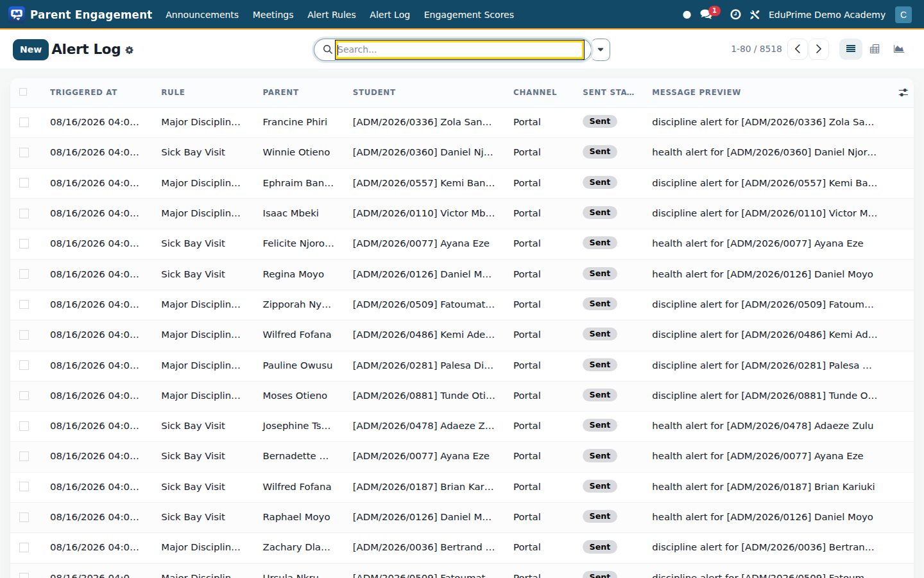The image size is (924, 578).
Task: Click Major Disciplin... rule in Isaac Mbeki row
Action: tap(201, 213)
